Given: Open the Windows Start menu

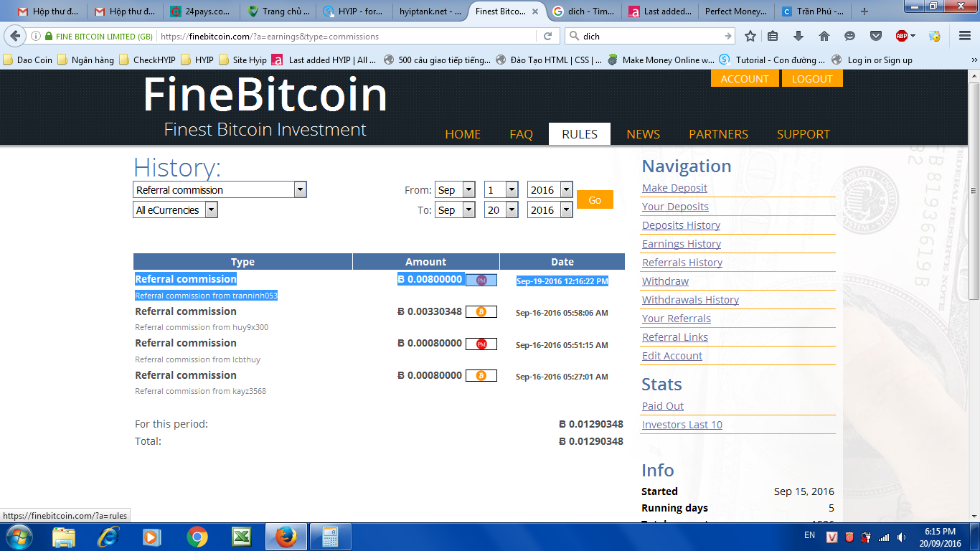Looking at the screenshot, I should [x=19, y=536].
